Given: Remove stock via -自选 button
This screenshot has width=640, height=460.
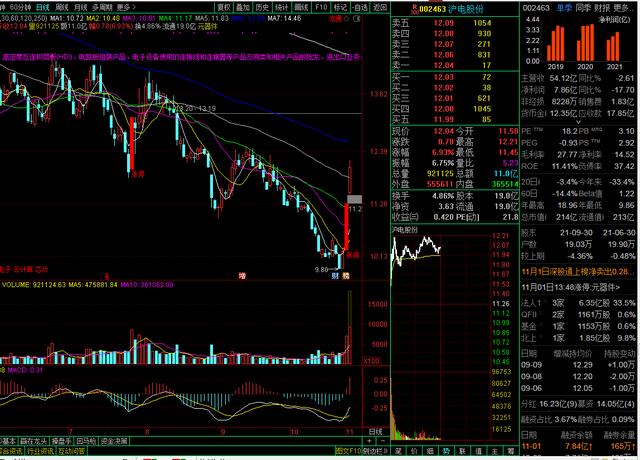Looking at the screenshot, I should tap(341, 6).
